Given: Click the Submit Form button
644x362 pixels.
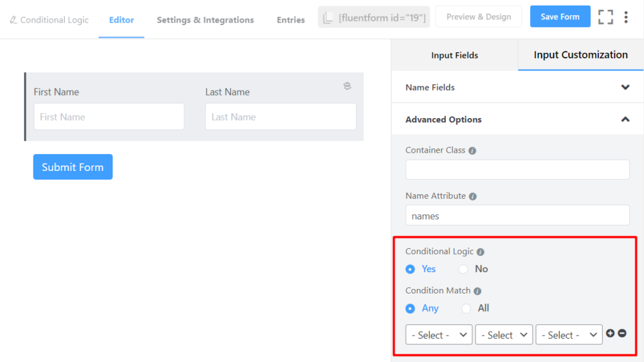Looking at the screenshot, I should pyautogui.click(x=73, y=167).
